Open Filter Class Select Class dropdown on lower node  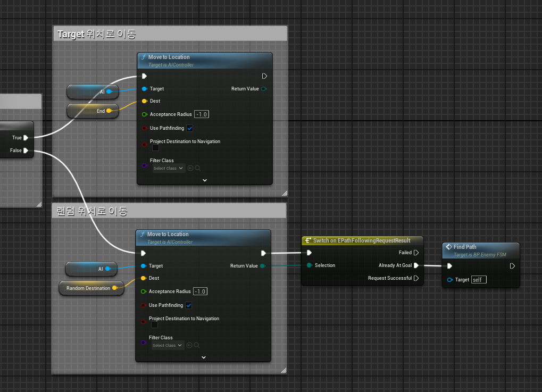coord(168,345)
